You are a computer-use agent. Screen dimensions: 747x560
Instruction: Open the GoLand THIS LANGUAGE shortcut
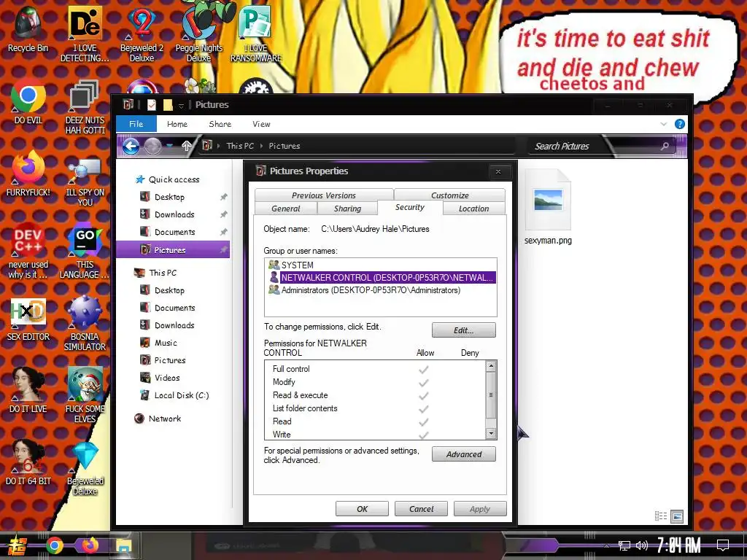pos(85,251)
